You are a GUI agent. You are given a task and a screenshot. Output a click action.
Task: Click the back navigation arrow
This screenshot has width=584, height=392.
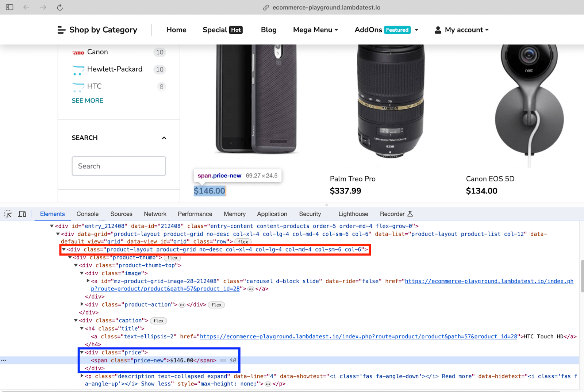coord(26,7)
